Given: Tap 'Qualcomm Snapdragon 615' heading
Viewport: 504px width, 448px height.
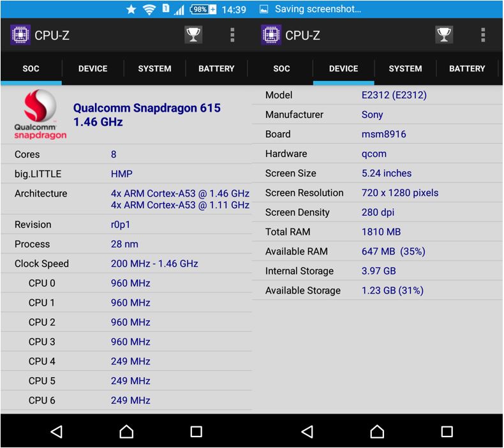Looking at the screenshot, I should [x=147, y=108].
